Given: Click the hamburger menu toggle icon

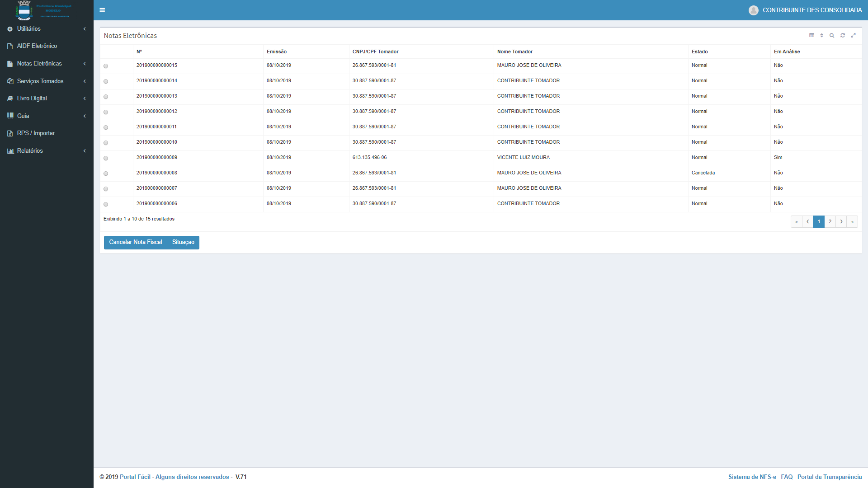Looking at the screenshot, I should 102,10.
